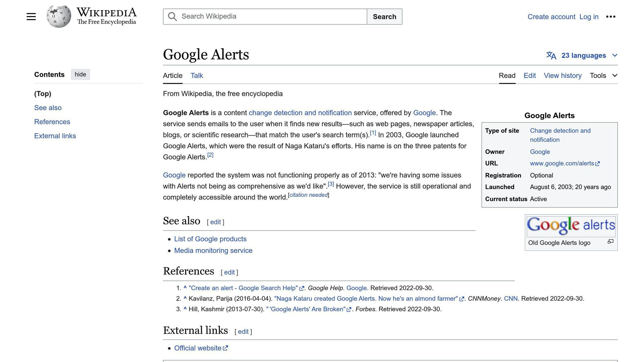
Task: Click the Wikipedia globe logo
Action: (x=59, y=16)
